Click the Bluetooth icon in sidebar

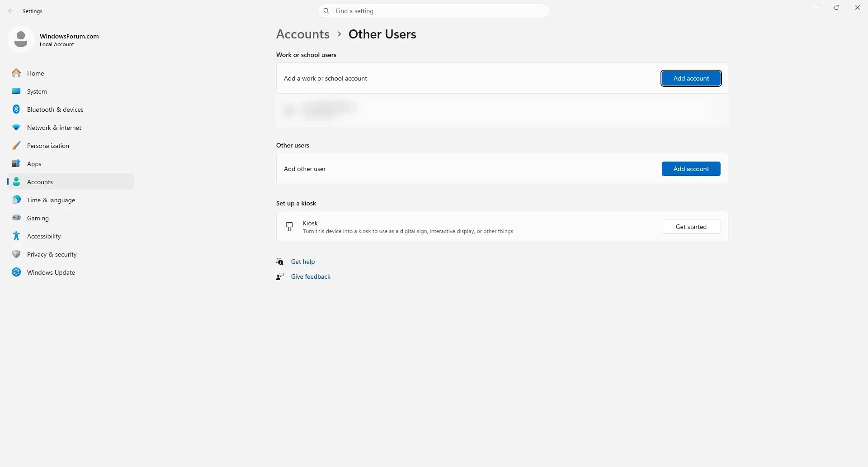click(16, 110)
